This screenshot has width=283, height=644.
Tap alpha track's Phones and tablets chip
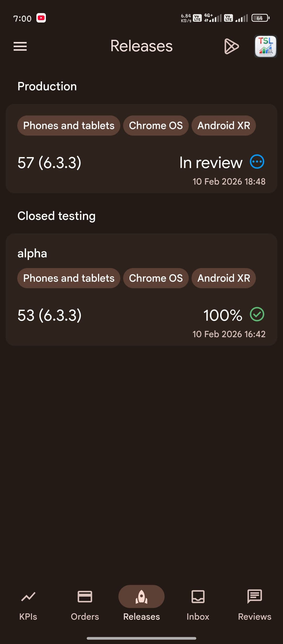pyautogui.click(x=69, y=278)
